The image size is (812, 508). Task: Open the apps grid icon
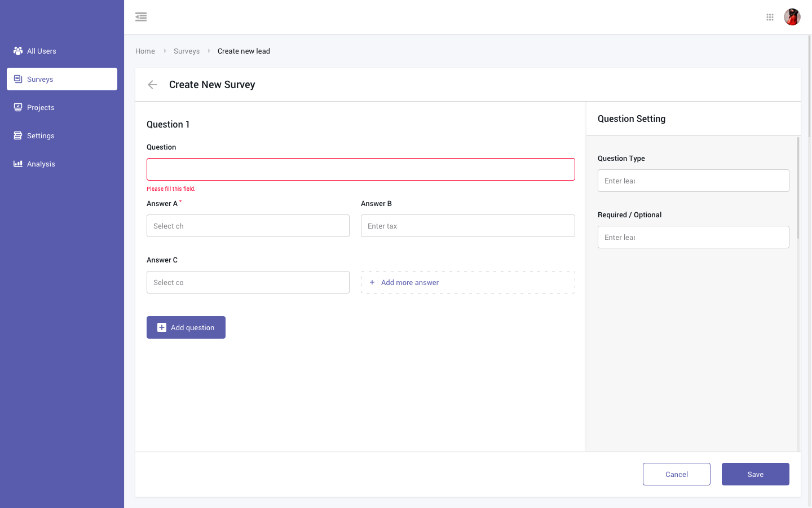(770, 17)
